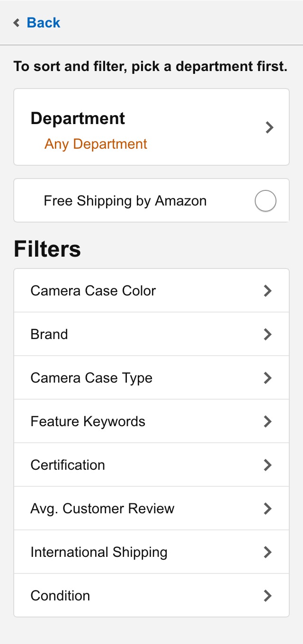Expand the Avg. Customer Review filter
Image resolution: width=303 pixels, height=644 pixels.
pos(151,508)
